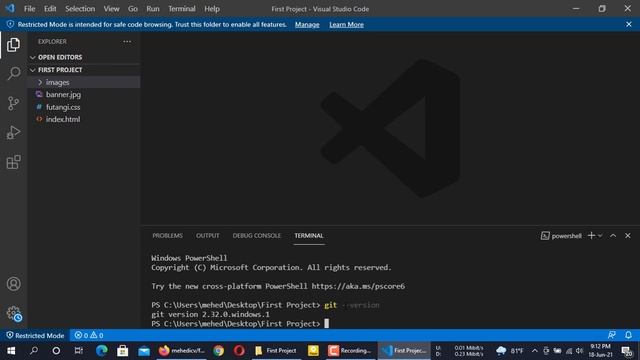The height and width of the screenshot is (360, 640).
Task: Open the Terminal menu
Action: coord(182,9)
